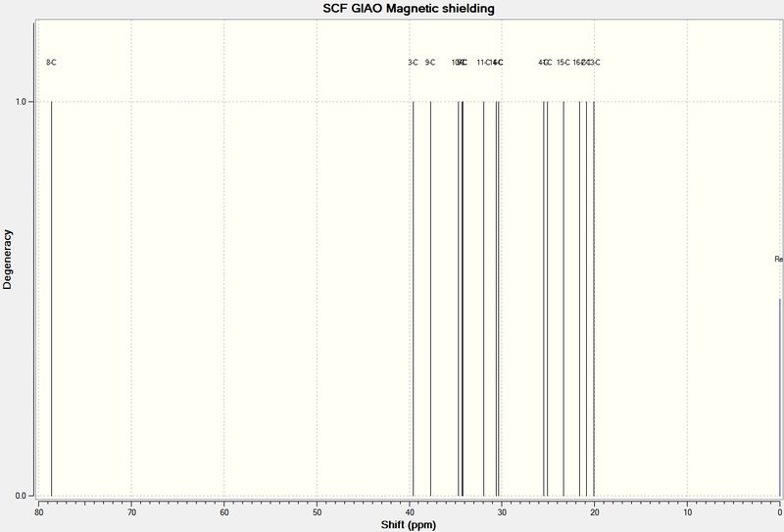Click the '8-C' peak label
784x532 pixels.
51,63
